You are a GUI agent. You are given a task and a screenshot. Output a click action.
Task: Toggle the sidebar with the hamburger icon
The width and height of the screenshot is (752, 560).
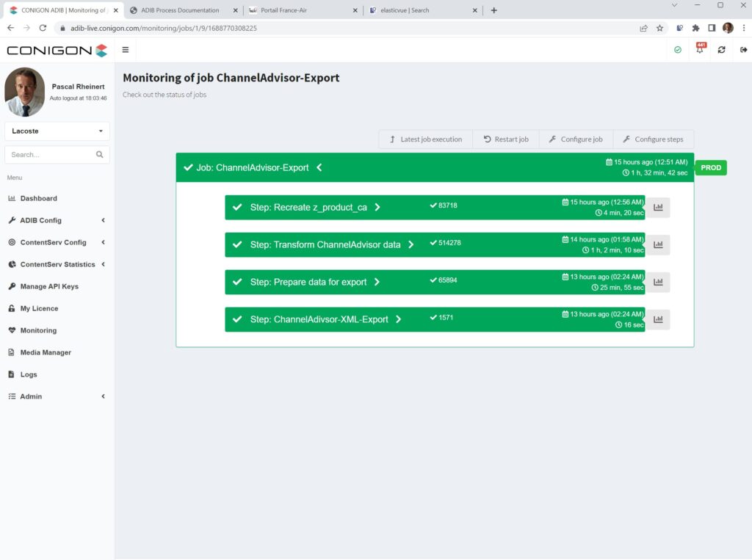[126, 50]
